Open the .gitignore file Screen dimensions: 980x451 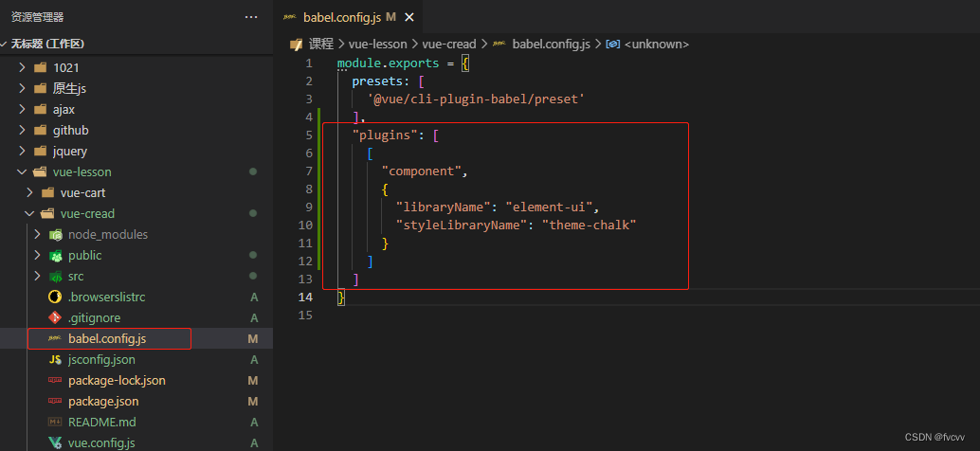tap(95, 318)
